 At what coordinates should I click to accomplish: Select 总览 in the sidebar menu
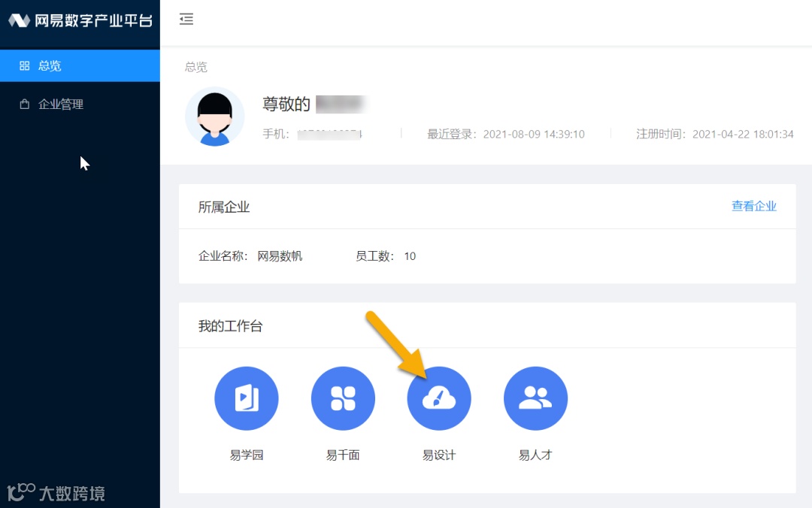(x=80, y=66)
